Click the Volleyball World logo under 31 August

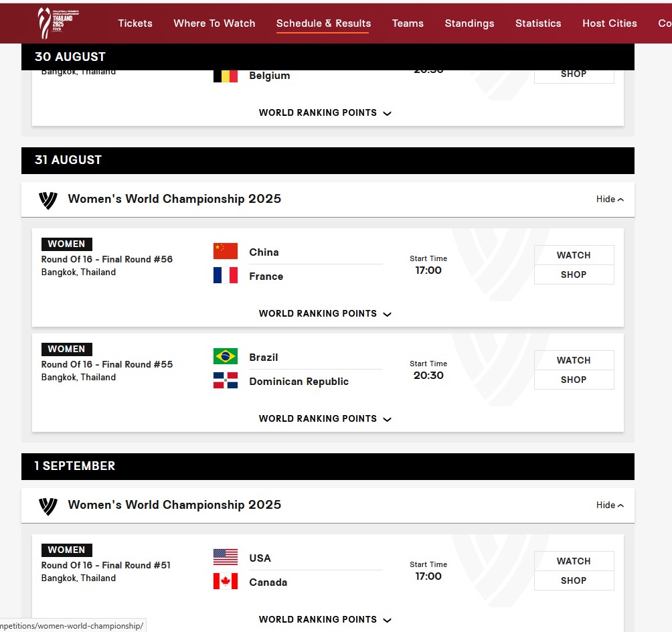pos(48,200)
